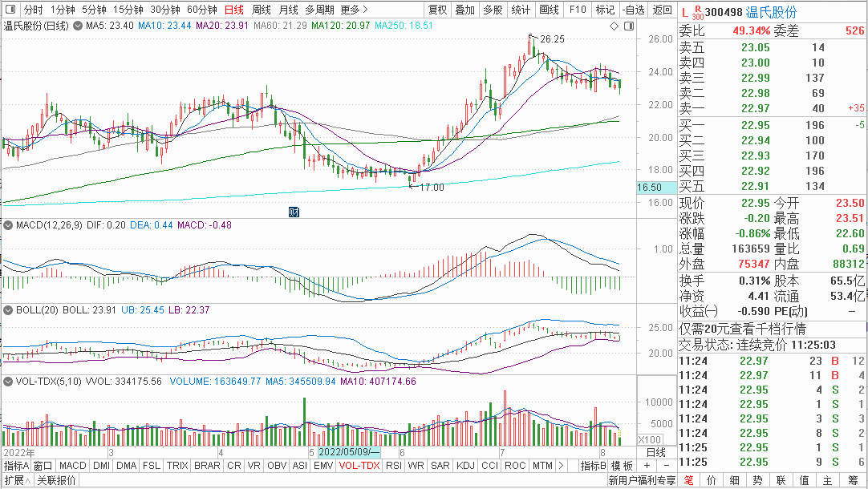The width and height of the screenshot is (868, 489).
Task: Click the 叠加 overlay button
Action: point(465,10)
